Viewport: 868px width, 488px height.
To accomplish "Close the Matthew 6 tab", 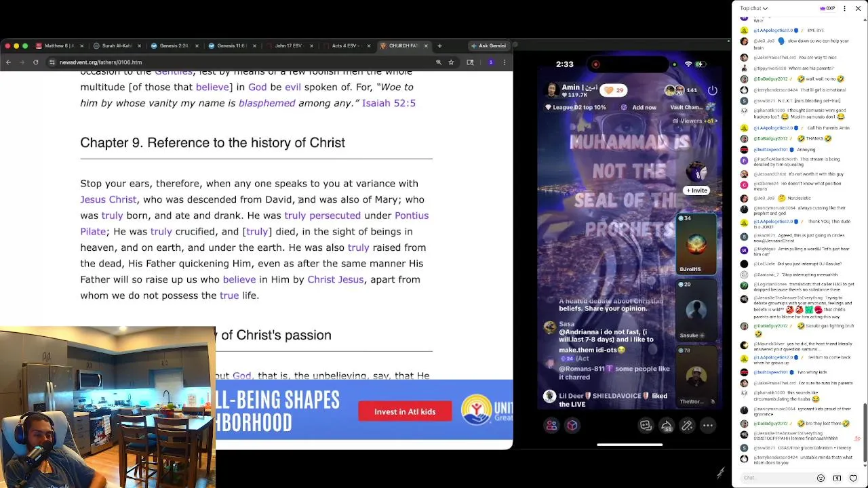I will click(x=82, y=46).
